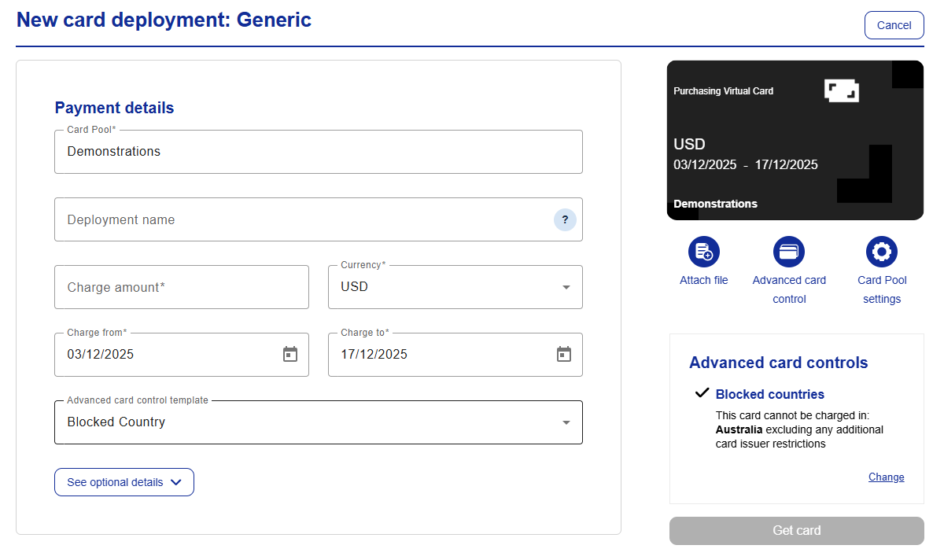This screenshot has width=944, height=560.
Task: Click the Blocked countries heading
Action: pyautogui.click(x=770, y=394)
